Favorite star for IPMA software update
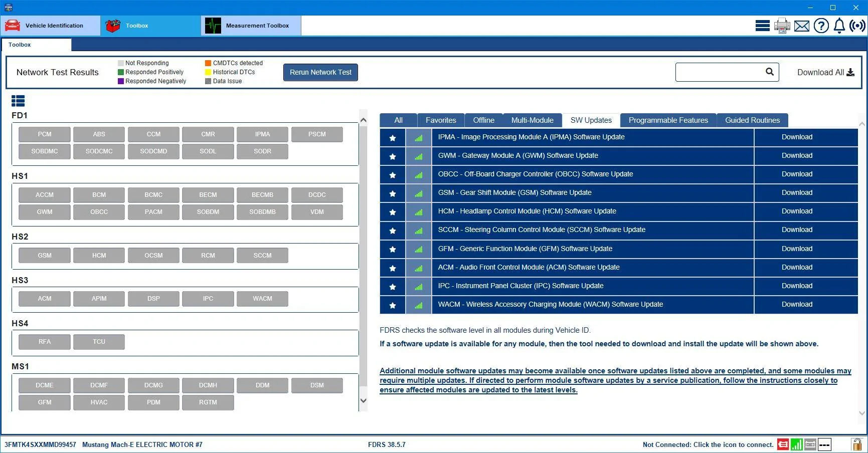Screen dimensions: 868x453 [393, 137]
